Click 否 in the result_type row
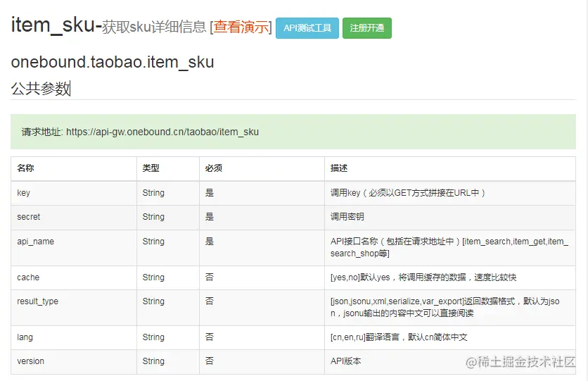 tap(210, 301)
